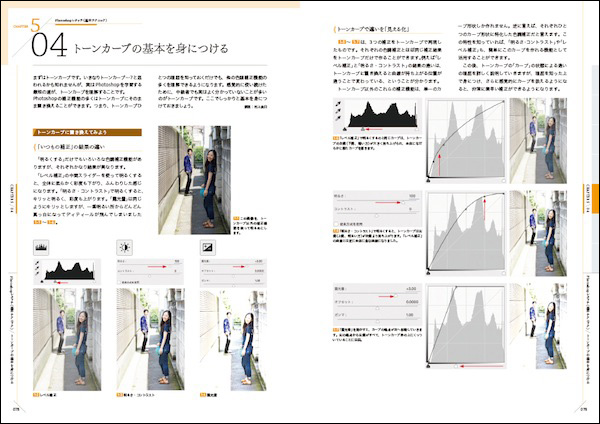Image resolution: width=600 pixels, height=424 pixels.
Task: Click the Brightness/Contrast sun icon
Action: coord(125,246)
